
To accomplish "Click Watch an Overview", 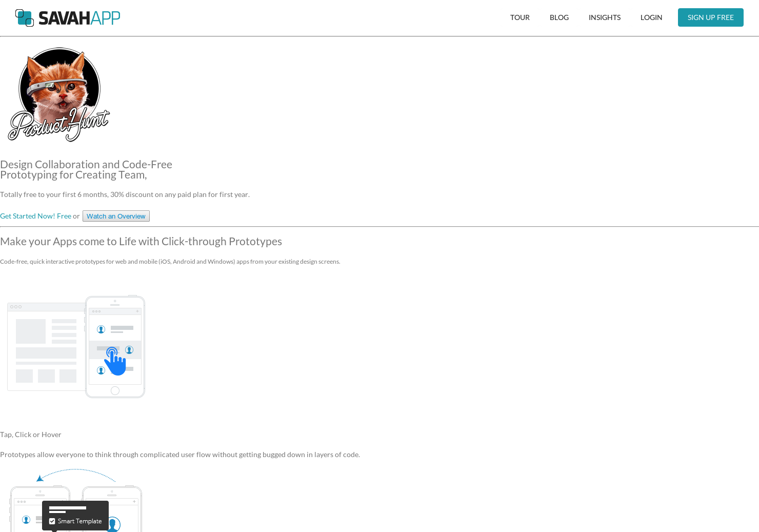I will (116, 215).
